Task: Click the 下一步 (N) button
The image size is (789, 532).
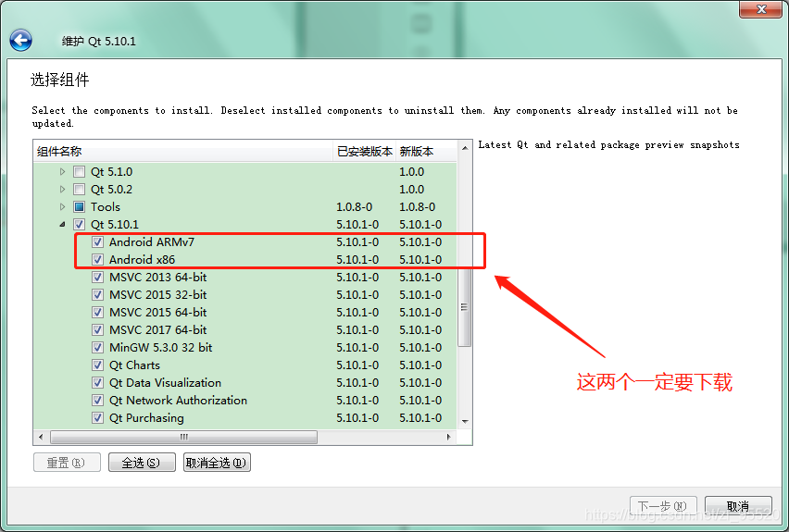Action: 663,506
